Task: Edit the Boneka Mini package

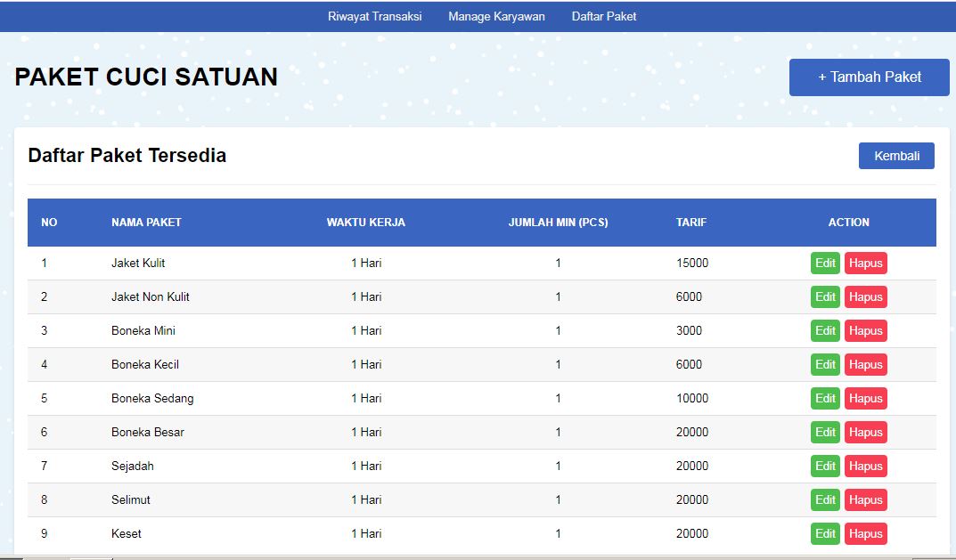Action: pos(825,330)
